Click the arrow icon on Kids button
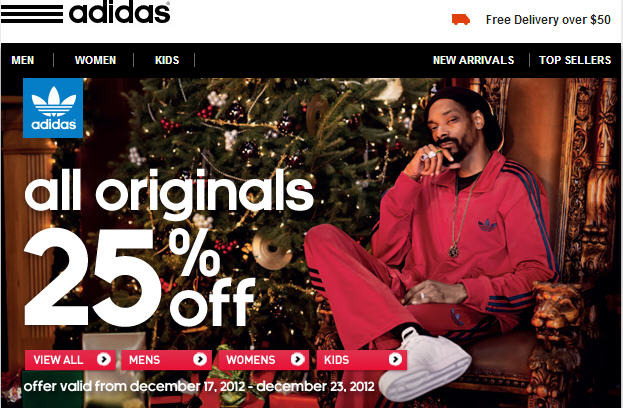This screenshot has width=623, height=408. point(395,360)
